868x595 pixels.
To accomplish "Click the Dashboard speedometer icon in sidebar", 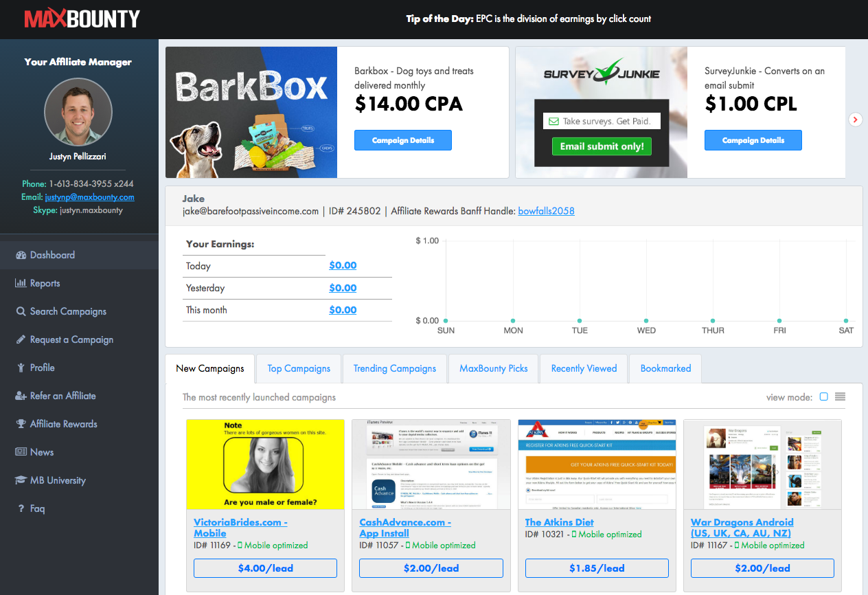I will [21, 255].
